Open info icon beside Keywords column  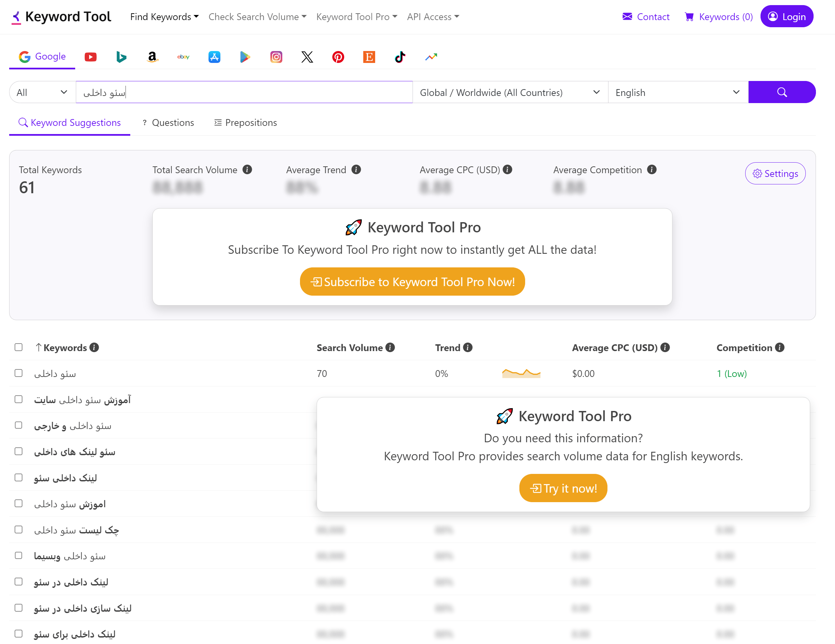click(x=94, y=347)
